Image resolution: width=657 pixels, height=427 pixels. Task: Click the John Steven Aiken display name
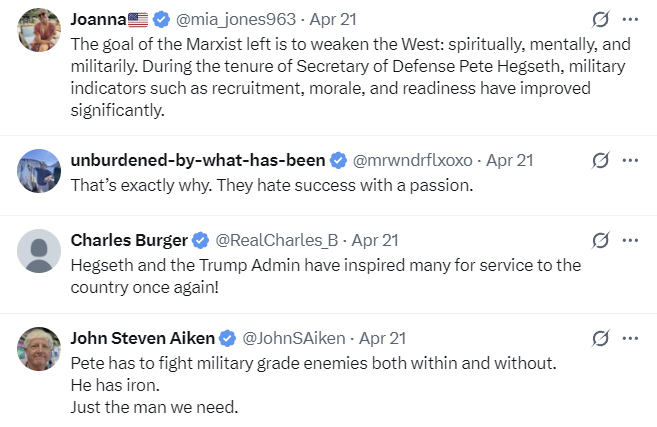pyautogui.click(x=143, y=338)
